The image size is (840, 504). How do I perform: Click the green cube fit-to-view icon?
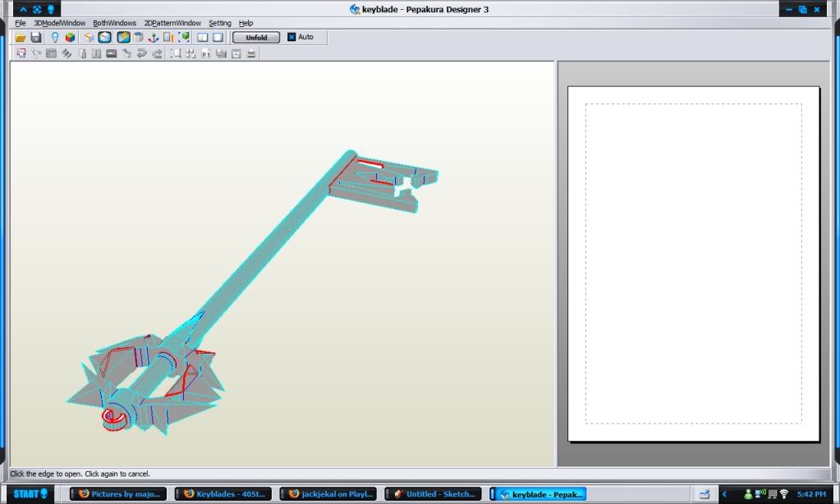pyautogui.click(x=184, y=38)
